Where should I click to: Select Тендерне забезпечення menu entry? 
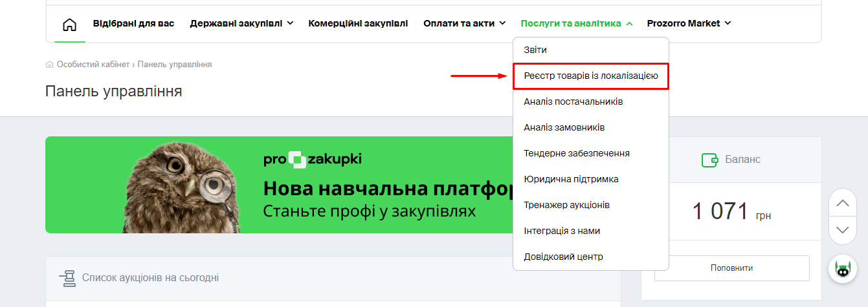tap(576, 153)
